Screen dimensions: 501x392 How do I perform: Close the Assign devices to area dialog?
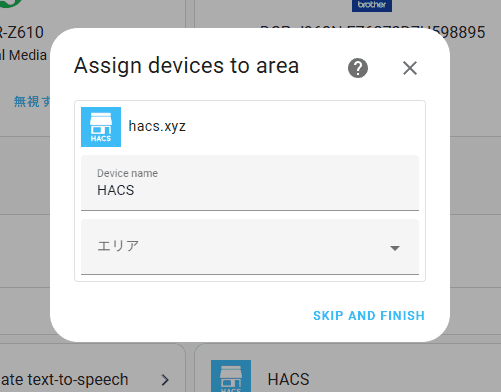(x=410, y=68)
